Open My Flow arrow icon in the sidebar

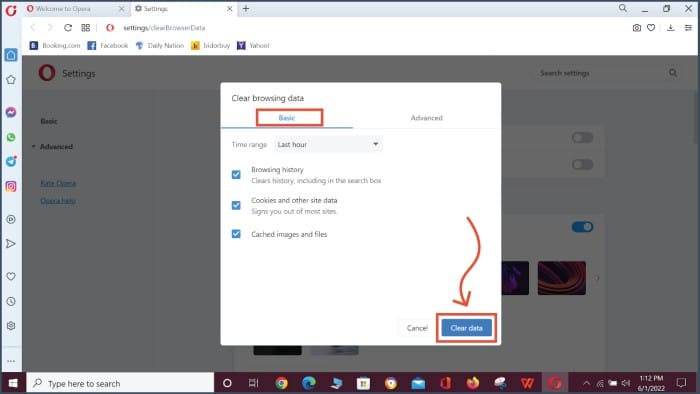11,244
